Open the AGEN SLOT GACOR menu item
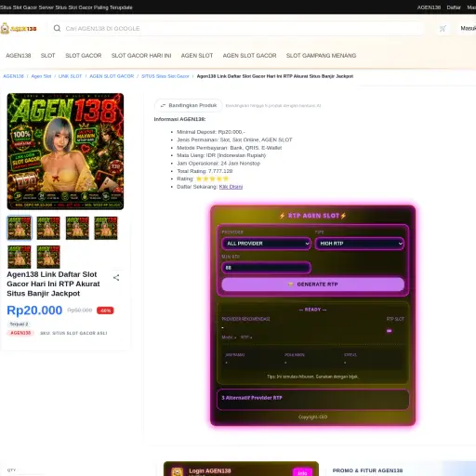Screen dimensions: 476x476 (249, 56)
